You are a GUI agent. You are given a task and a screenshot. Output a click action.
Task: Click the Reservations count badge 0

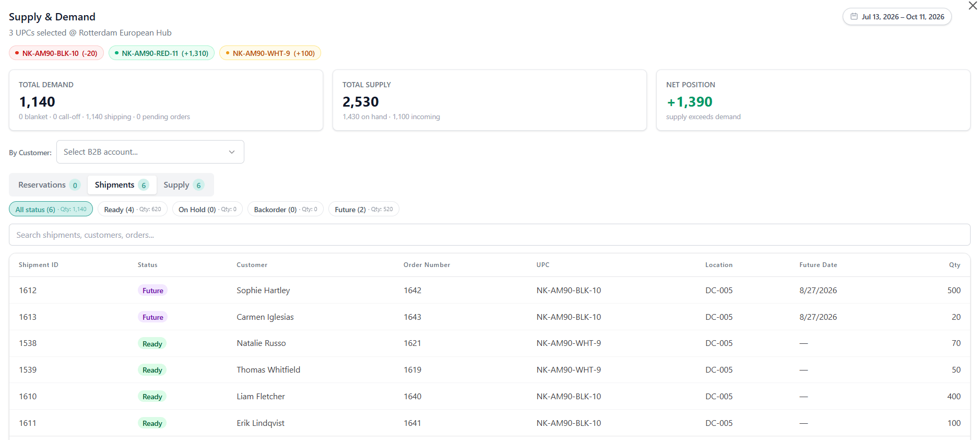pyautogui.click(x=75, y=185)
